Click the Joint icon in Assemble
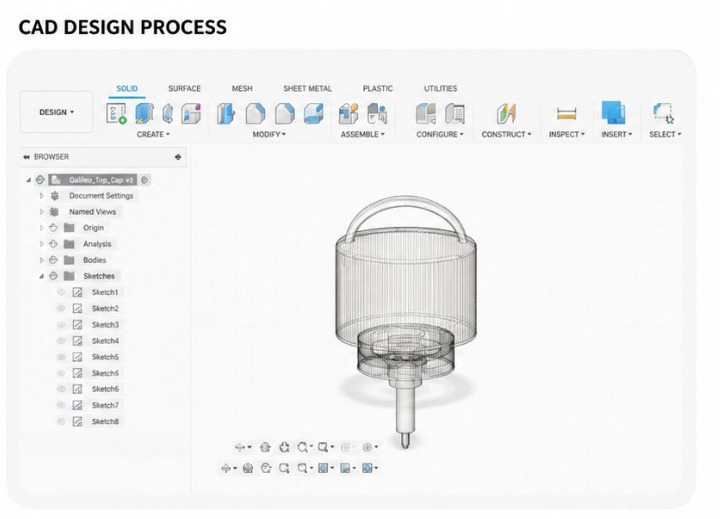 pos(377,113)
